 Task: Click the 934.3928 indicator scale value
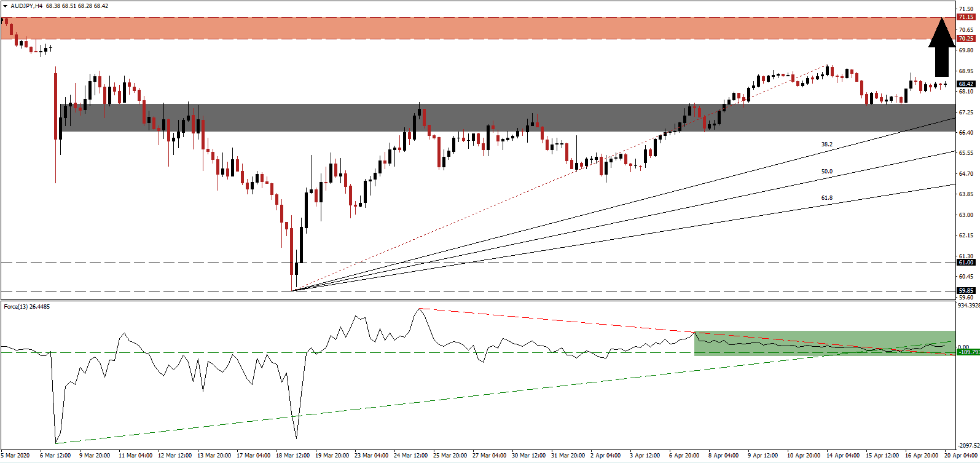click(967, 306)
